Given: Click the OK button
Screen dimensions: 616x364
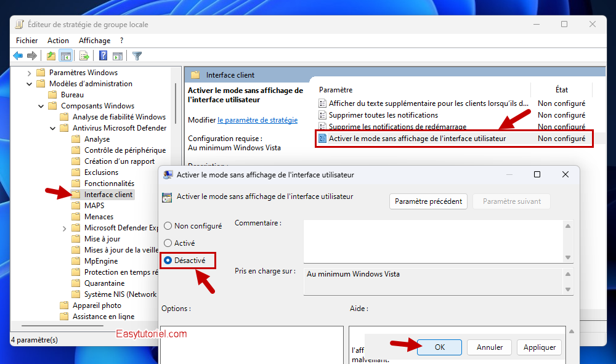Looking at the screenshot, I should coord(440,347).
